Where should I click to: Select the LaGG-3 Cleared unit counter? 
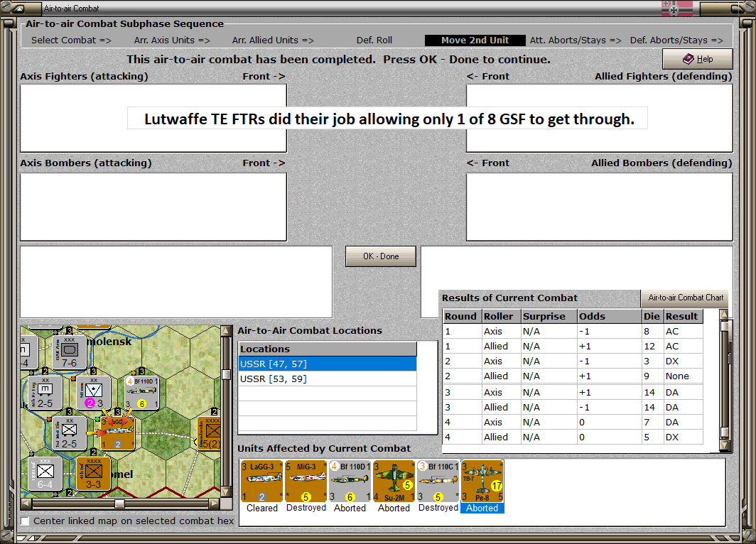[261, 481]
